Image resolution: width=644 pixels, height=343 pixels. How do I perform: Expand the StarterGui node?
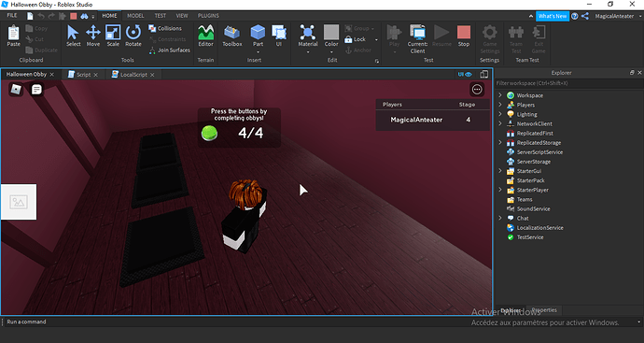pyautogui.click(x=500, y=171)
